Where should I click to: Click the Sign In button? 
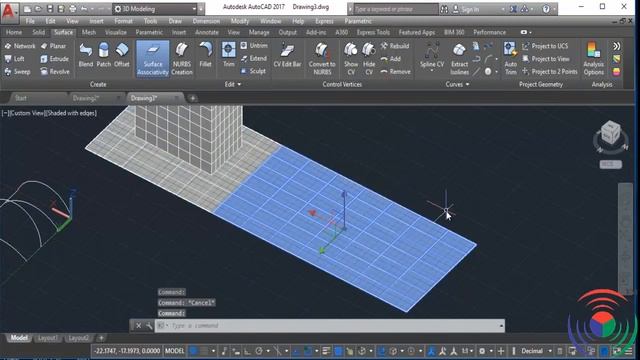[x=466, y=9]
